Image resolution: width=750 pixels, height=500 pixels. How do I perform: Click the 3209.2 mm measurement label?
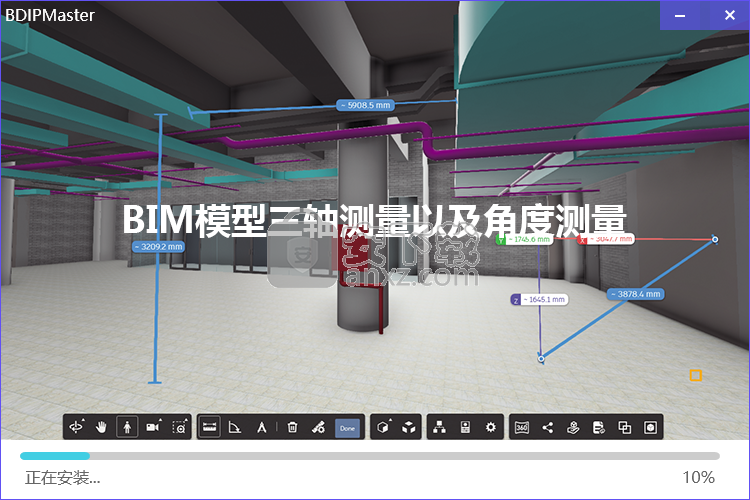158,246
